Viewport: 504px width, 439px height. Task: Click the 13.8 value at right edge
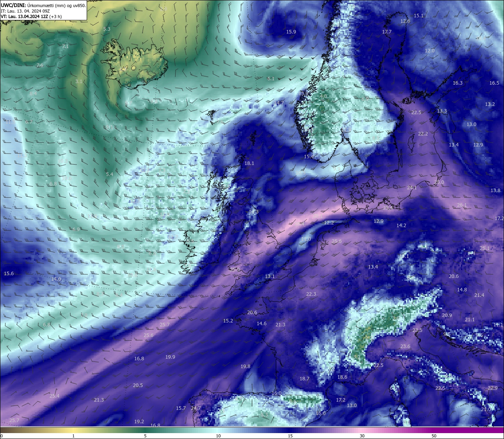(495, 191)
